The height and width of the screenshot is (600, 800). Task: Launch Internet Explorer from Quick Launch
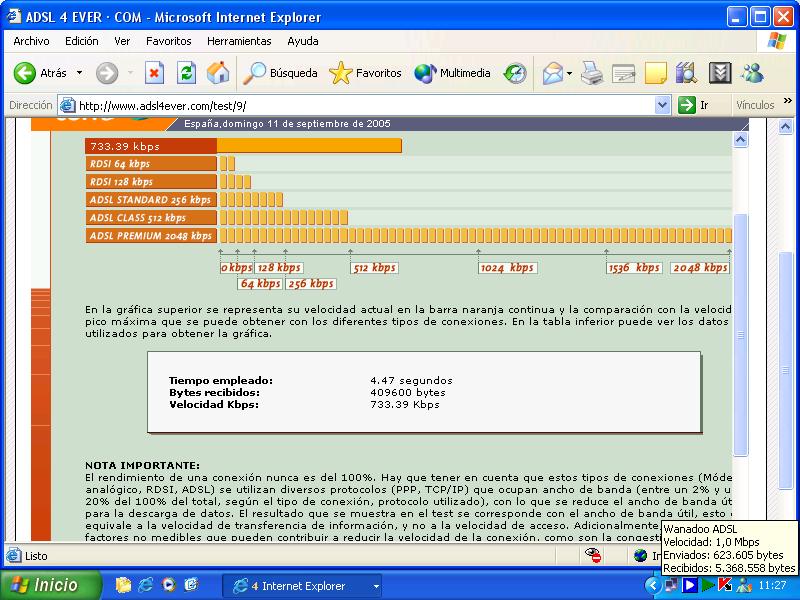click(x=146, y=585)
